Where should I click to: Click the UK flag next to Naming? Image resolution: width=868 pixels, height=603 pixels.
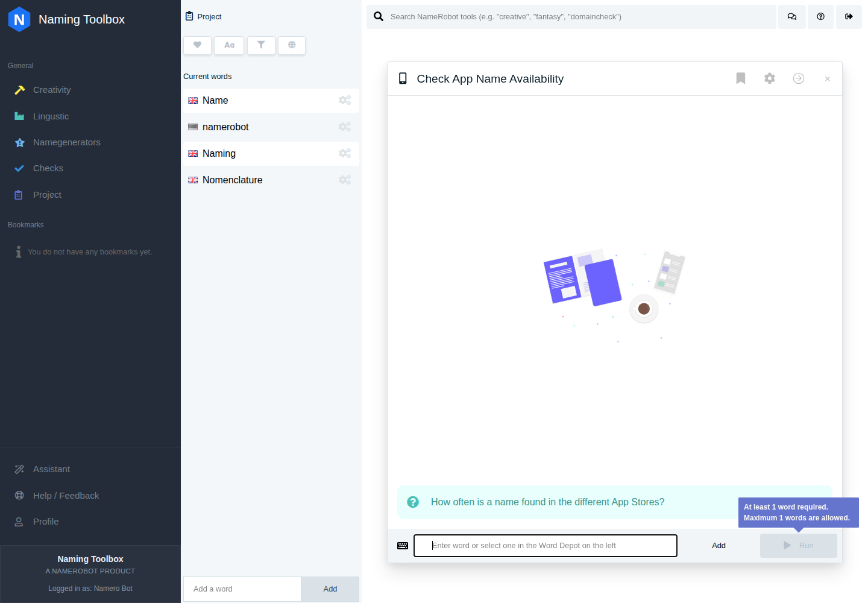(193, 154)
